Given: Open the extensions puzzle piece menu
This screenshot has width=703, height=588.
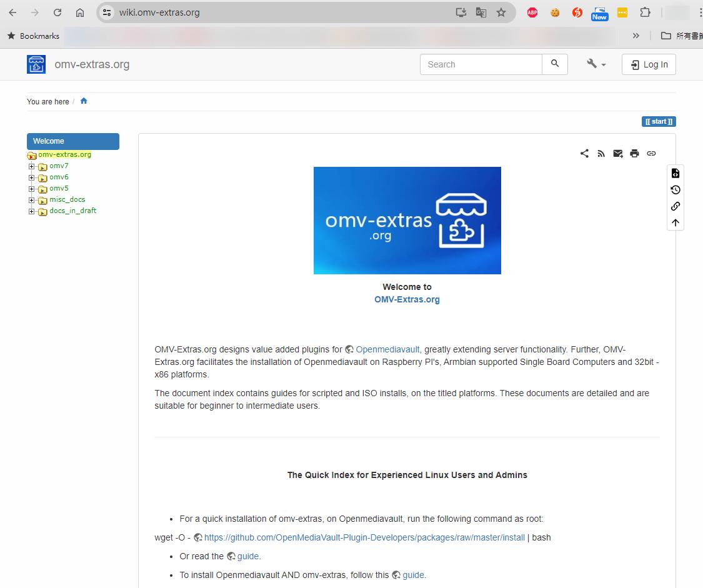Looking at the screenshot, I should click(x=645, y=12).
